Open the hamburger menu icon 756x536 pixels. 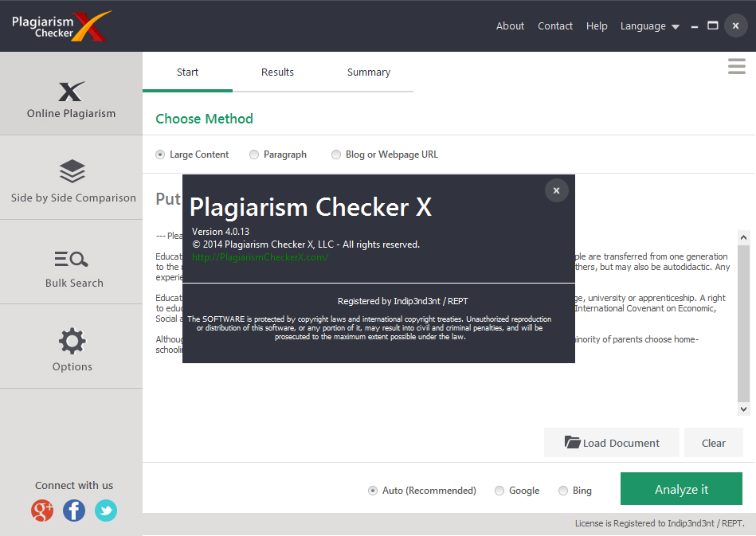pos(737,66)
